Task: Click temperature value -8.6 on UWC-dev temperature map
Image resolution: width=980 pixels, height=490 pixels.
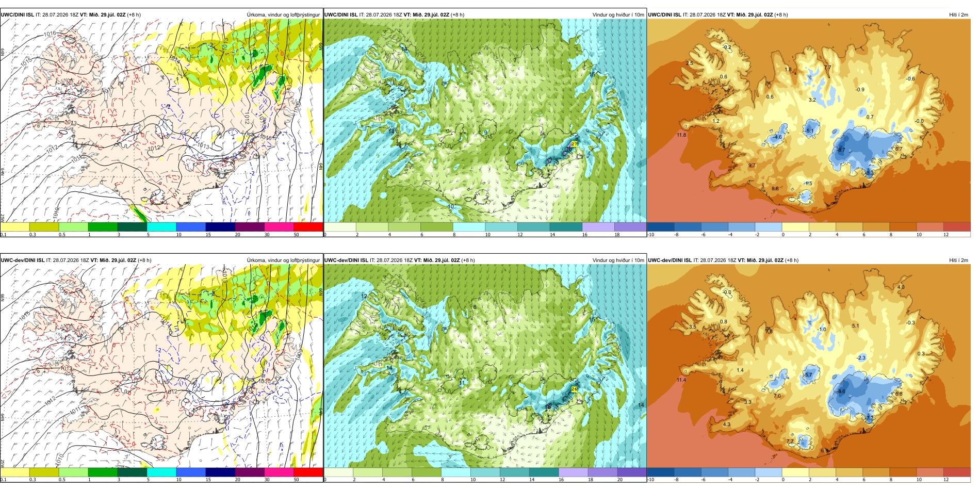Action: 841,391
